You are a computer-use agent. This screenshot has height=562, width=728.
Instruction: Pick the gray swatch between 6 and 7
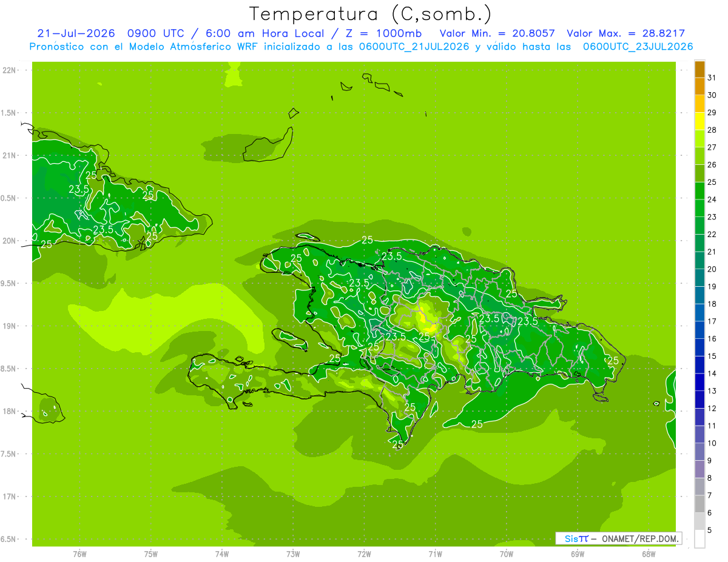(x=699, y=504)
